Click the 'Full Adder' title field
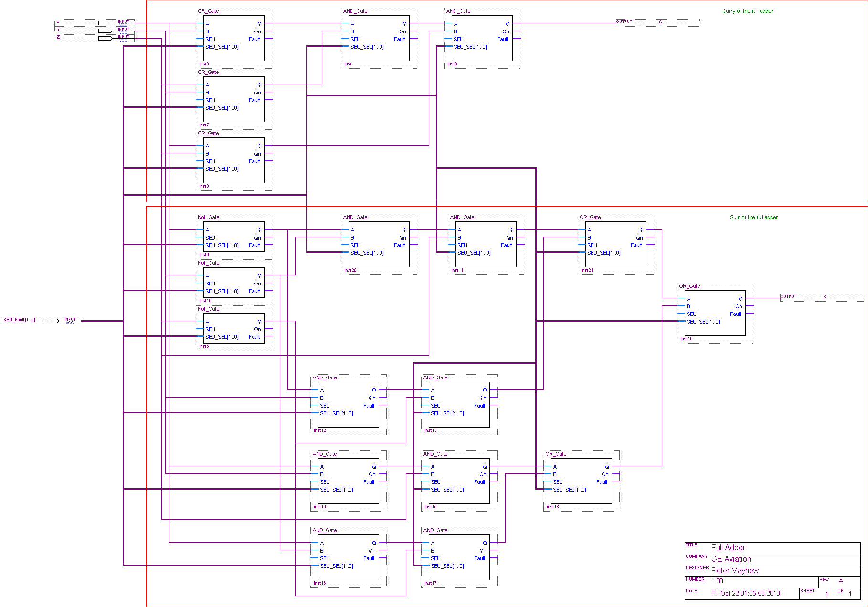This screenshot has width=868, height=607. coord(728,548)
